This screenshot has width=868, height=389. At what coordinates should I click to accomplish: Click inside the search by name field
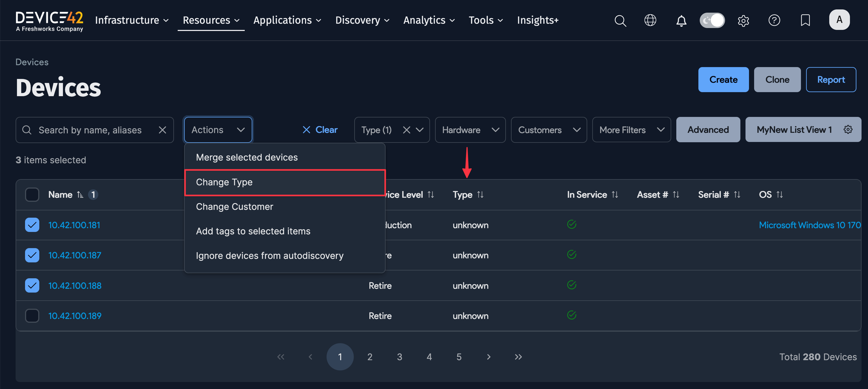pos(91,130)
